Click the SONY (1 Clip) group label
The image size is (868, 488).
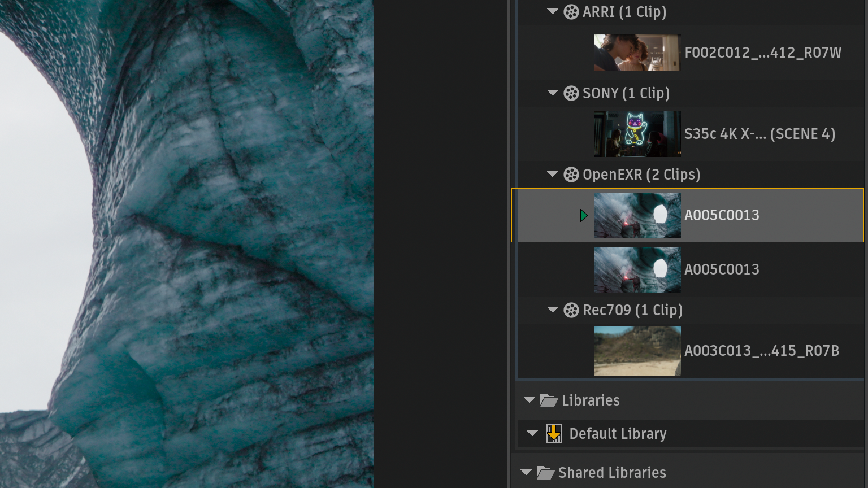[x=626, y=93]
